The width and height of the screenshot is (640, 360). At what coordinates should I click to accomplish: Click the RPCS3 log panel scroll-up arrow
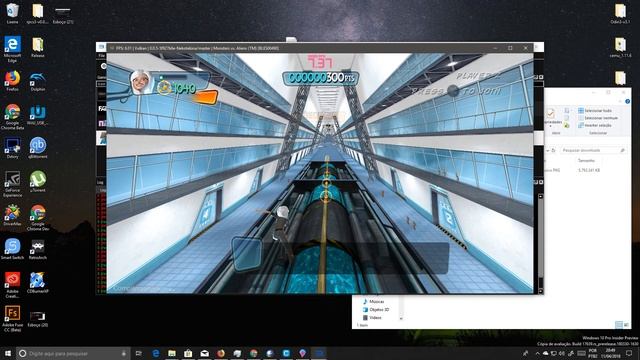pyautogui.click(x=540, y=197)
